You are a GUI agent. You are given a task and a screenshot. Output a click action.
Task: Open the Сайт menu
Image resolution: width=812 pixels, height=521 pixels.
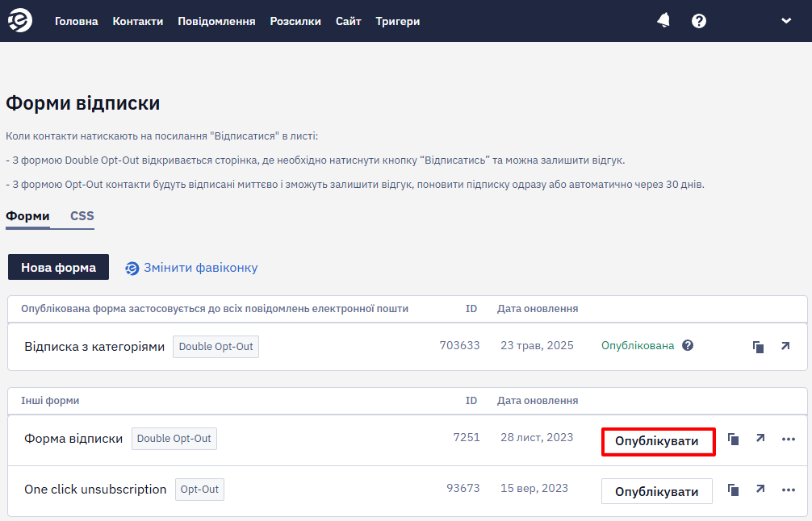tap(348, 21)
